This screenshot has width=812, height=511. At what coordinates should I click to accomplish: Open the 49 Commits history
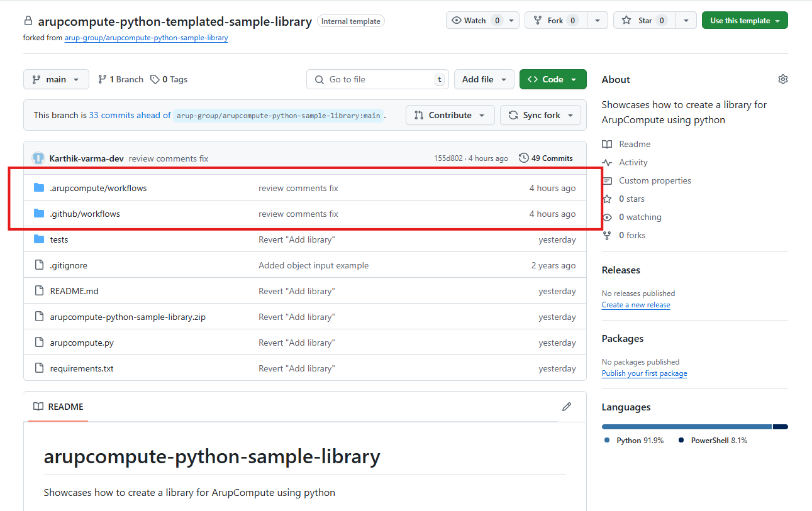click(546, 158)
